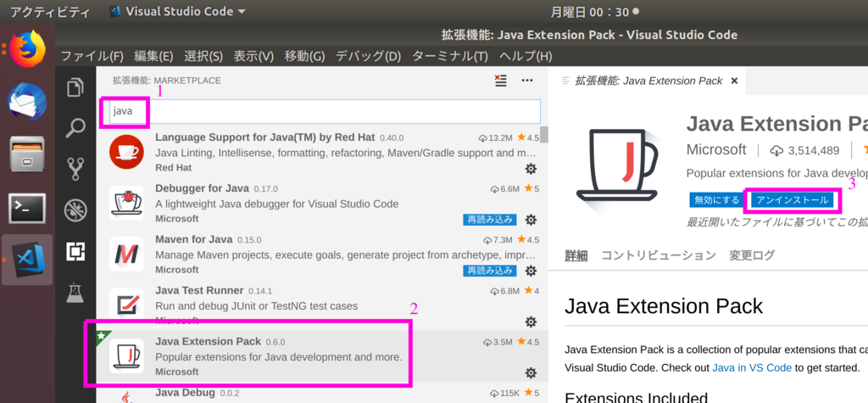Switch to the 変更ログ tab
Screen dimensions: 868x403
tap(751, 255)
